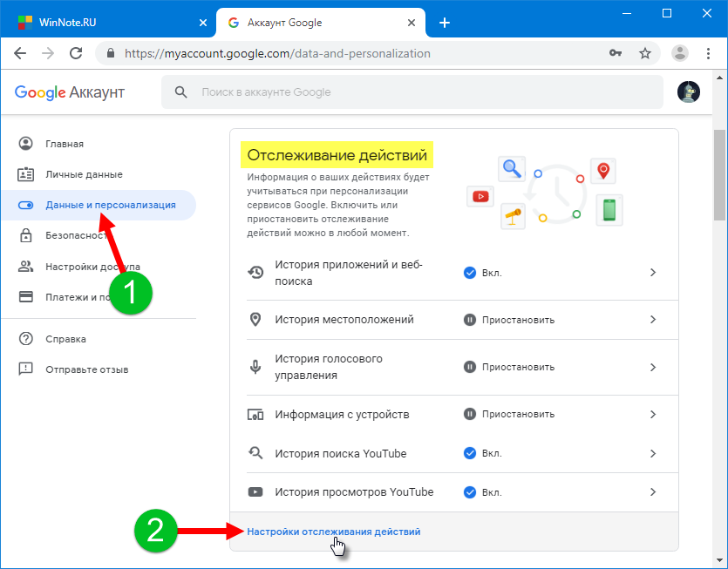Go back using browser back arrow
Image resolution: width=728 pixels, height=569 pixels.
point(20,53)
